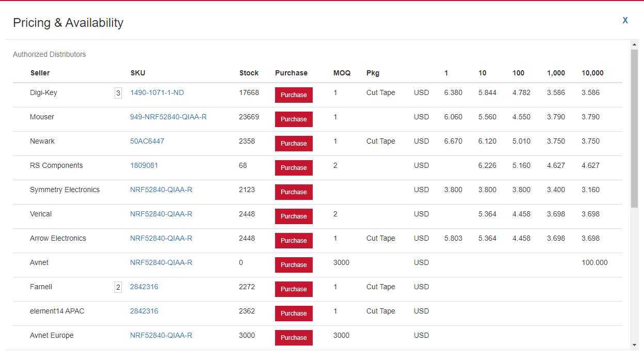
Task: Click Newark unit price 6.670
Action: pos(453,142)
